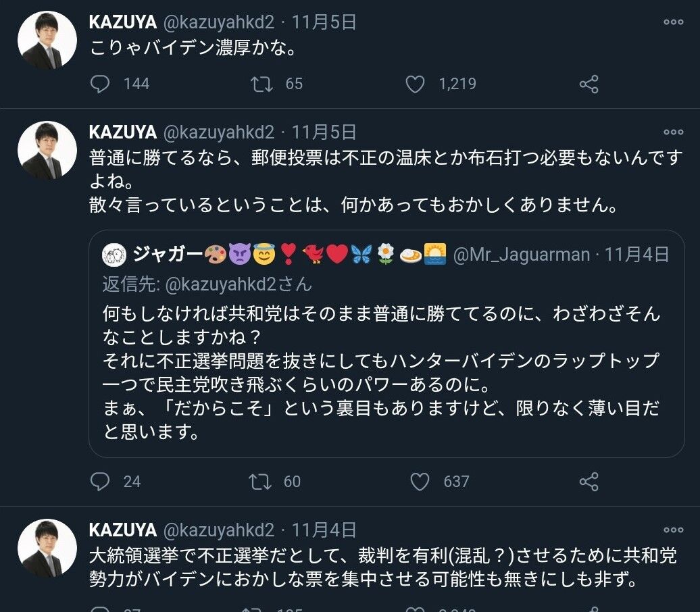The height and width of the screenshot is (612, 700).
Task: Retweet the tweet with 60 retweets
Action: pyautogui.click(x=260, y=481)
